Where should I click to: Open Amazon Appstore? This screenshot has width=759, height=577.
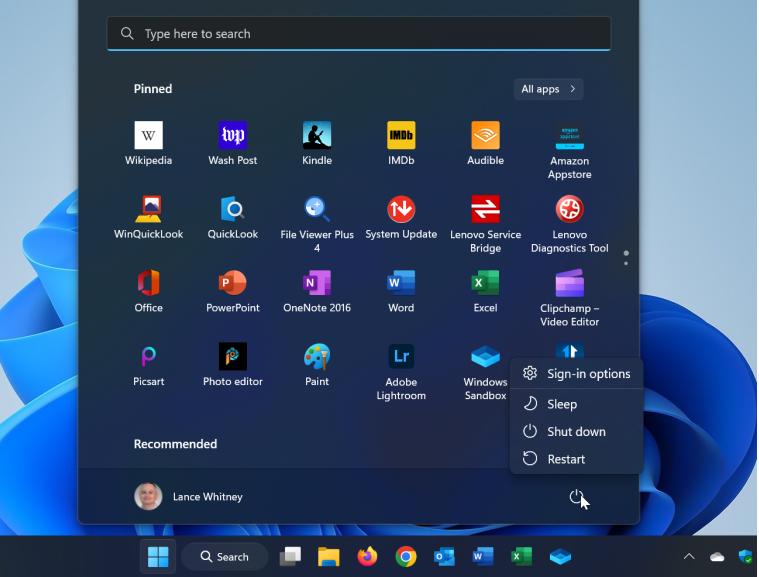[569, 151]
